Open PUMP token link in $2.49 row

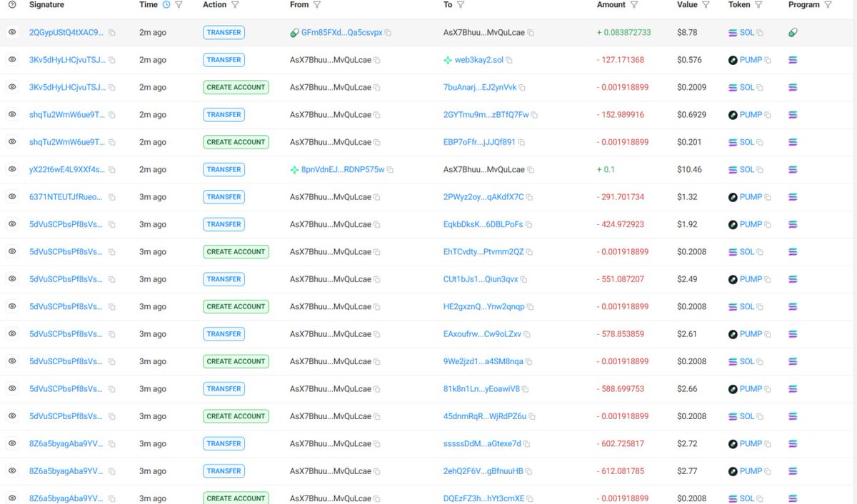(751, 279)
